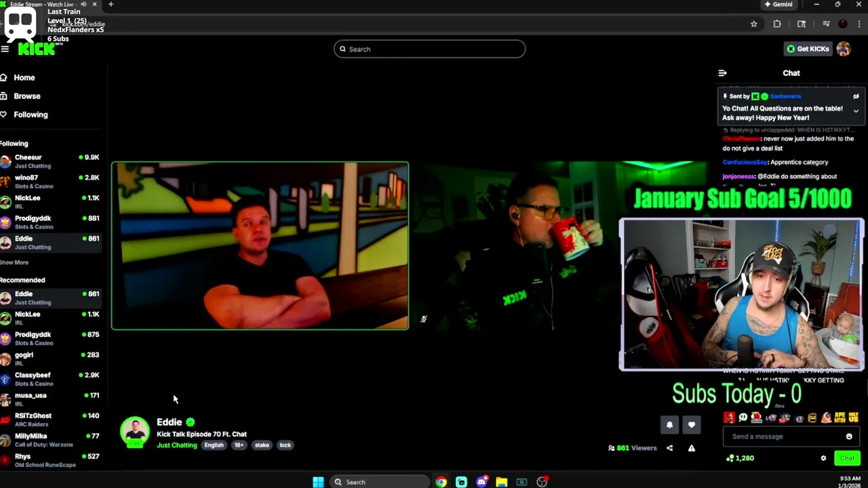
Task: Open Discord from the taskbar
Action: 481,482
